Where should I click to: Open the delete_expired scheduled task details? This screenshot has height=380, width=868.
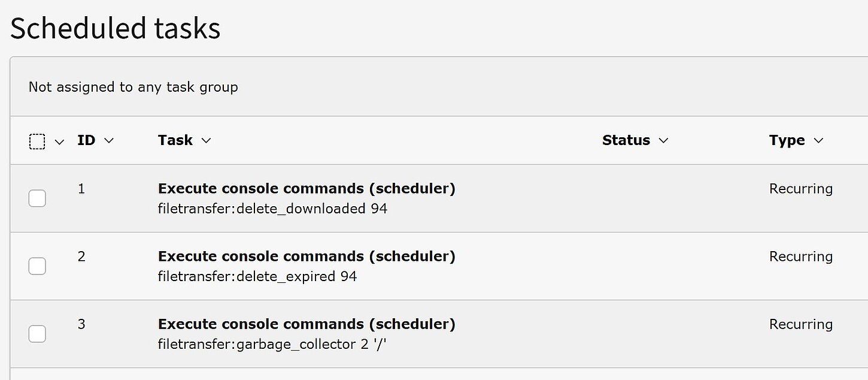[306, 256]
